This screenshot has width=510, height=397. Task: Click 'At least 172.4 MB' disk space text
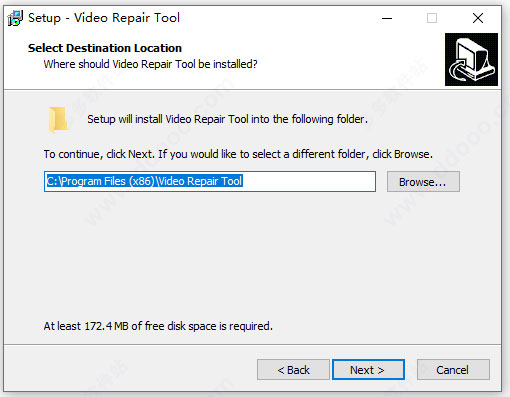click(158, 326)
